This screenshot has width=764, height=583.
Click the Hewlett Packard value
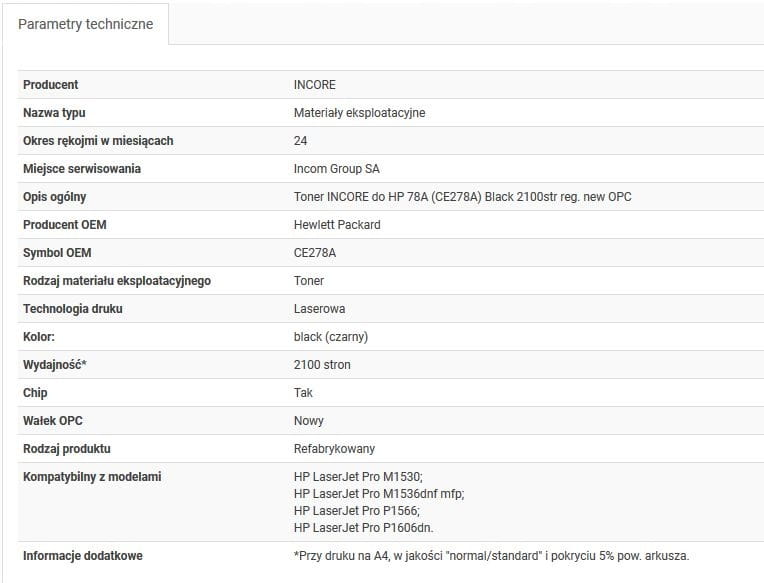(337, 225)
